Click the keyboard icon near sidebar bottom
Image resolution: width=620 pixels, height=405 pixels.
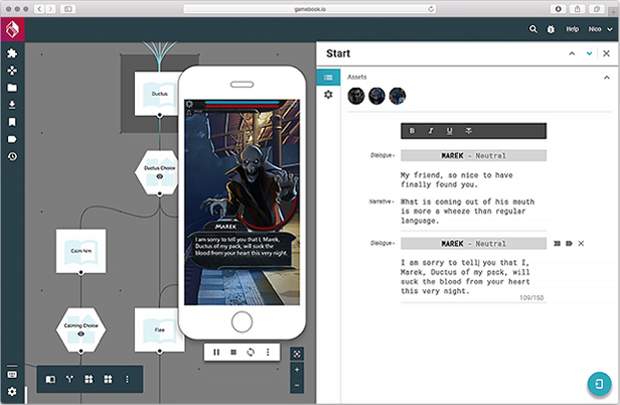click(12, 374)
